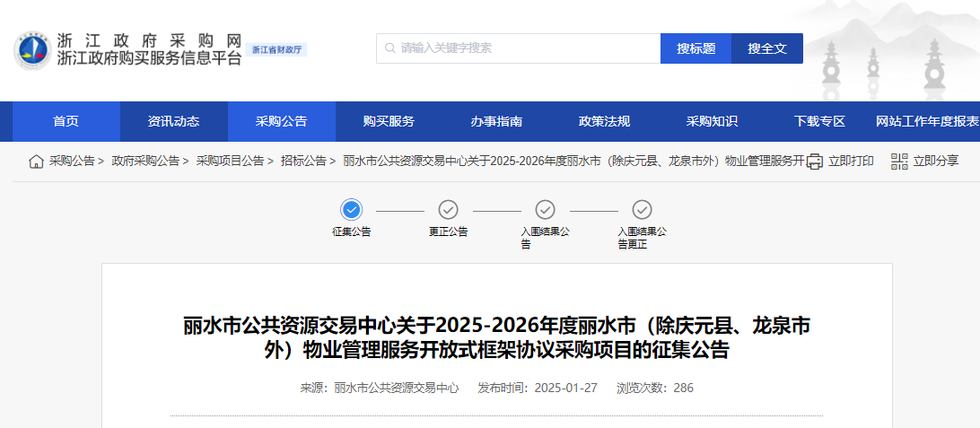Open the 下载专区 navigation item
The width and height of the screenshot is (980, 428).
tap(819, 122)
